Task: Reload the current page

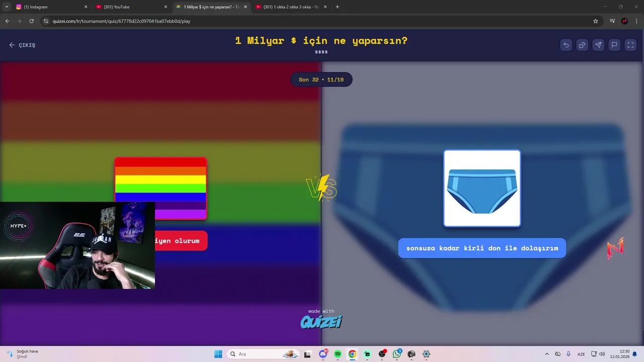Action: 31,21
